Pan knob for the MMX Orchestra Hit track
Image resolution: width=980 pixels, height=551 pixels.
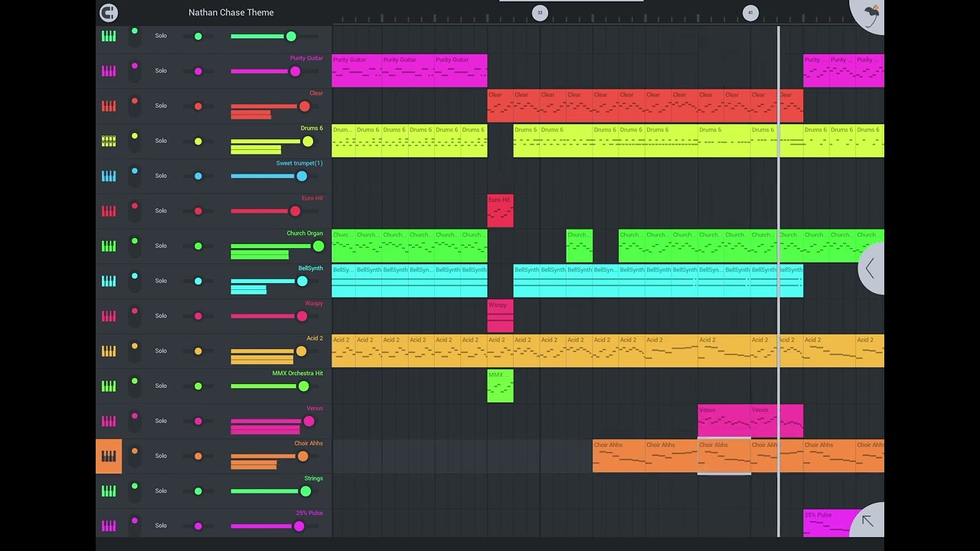(x=198, y=386)
